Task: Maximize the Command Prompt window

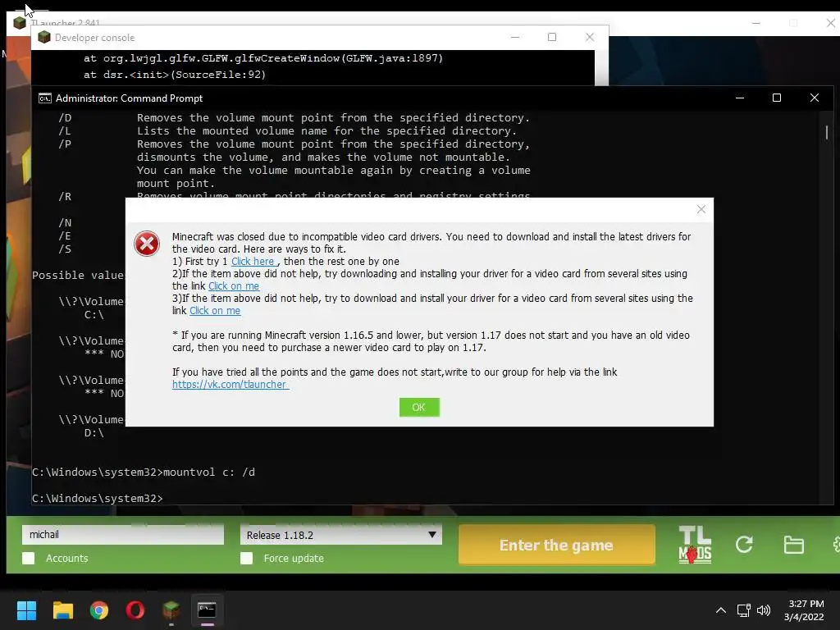Action: pyautogui.click(x=777, y=98)
